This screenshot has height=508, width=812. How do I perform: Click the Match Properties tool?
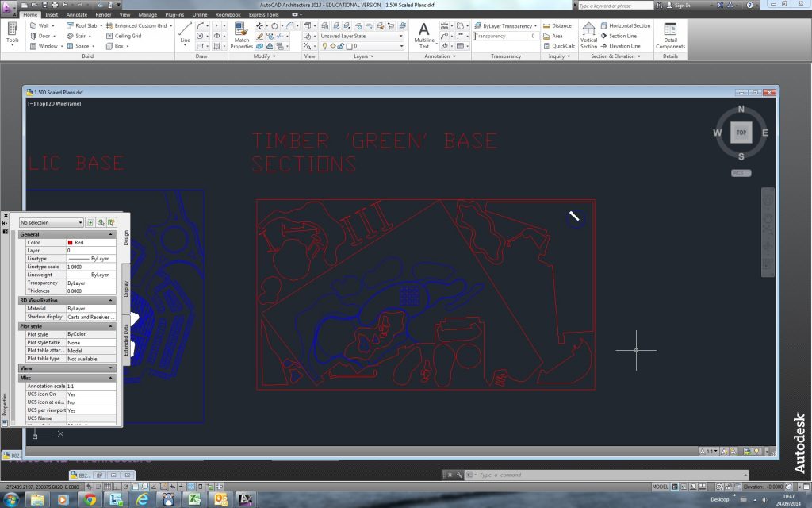point(243,32)
